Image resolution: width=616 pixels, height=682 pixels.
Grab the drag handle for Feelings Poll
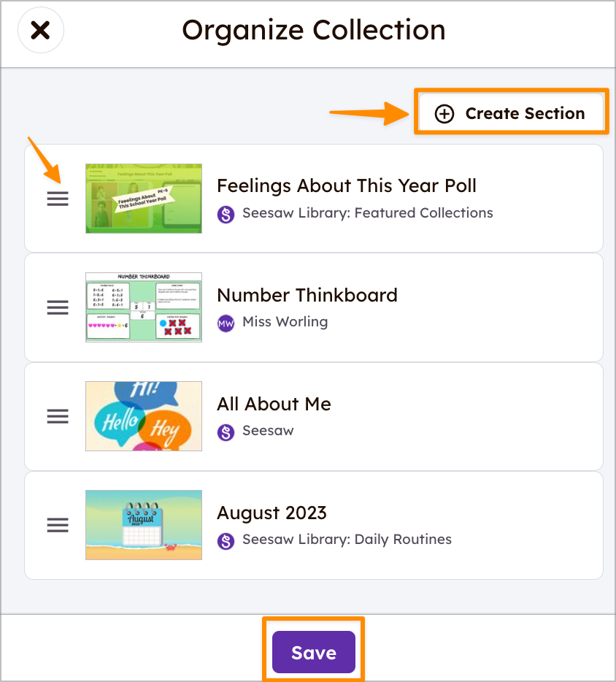pos(58,199)
